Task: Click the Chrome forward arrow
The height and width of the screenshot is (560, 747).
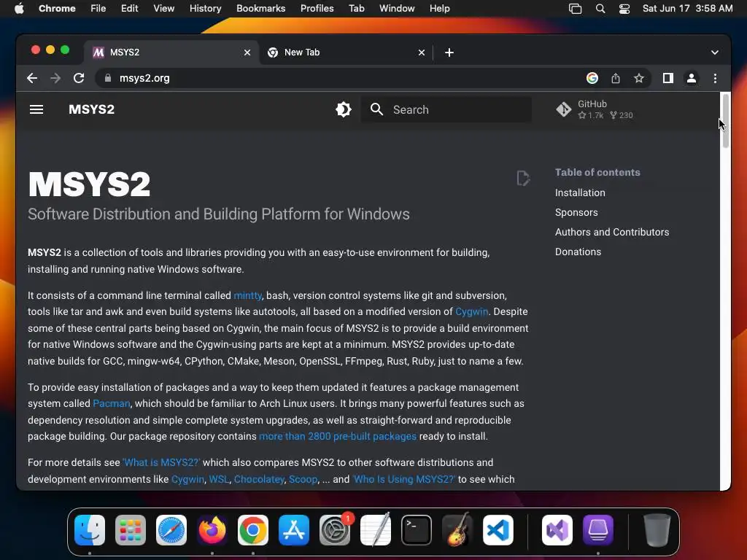Action: (x=55, y=78)
